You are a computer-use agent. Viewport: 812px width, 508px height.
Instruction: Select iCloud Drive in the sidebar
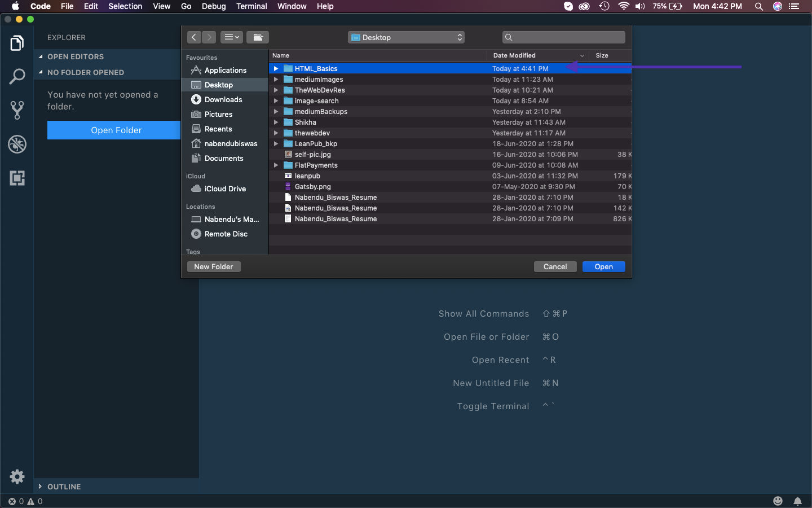pyautogui.click(x=224, y=189)
